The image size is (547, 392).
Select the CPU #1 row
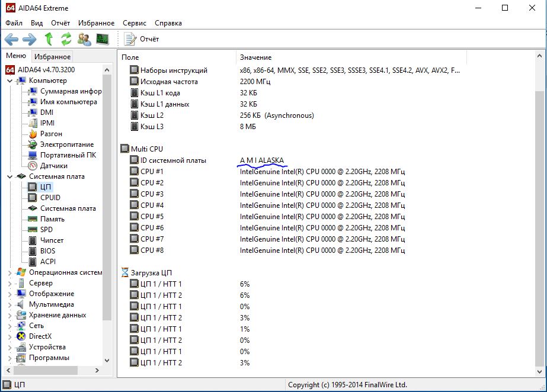[267, 172]
